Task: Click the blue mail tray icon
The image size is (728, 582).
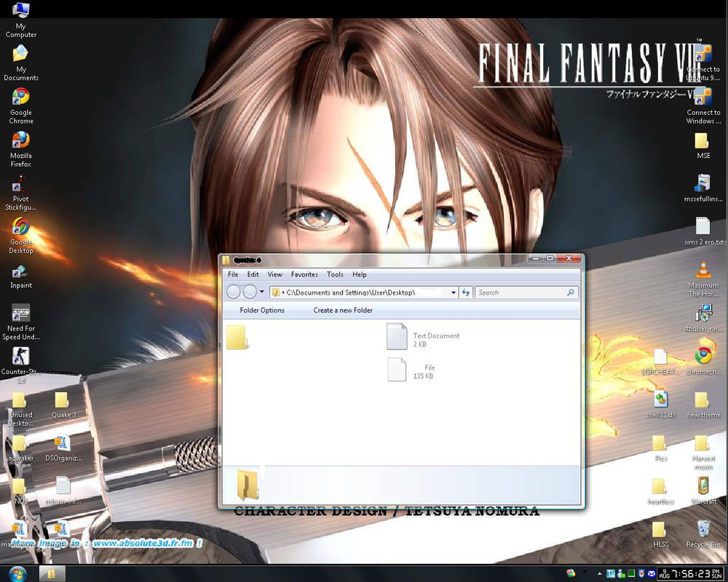Action: [652, 574]
